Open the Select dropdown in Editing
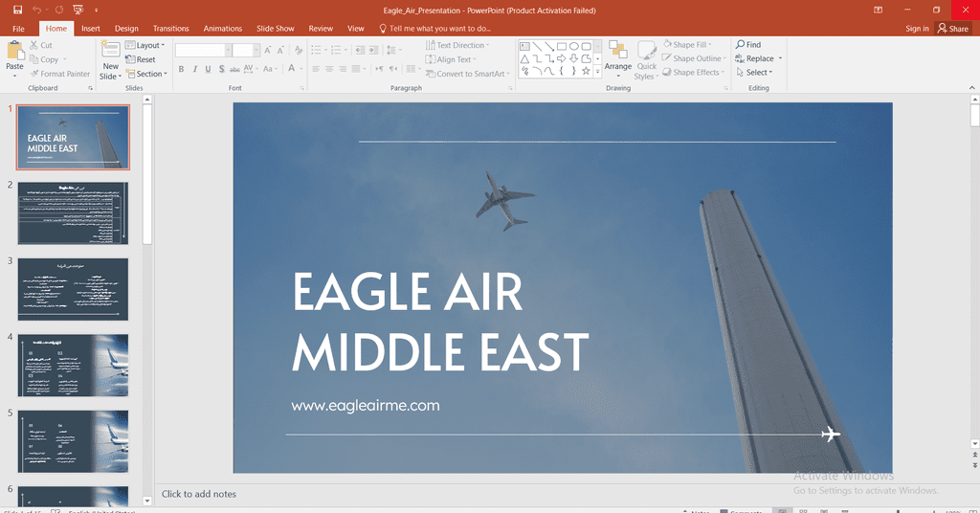Screen dimensions: 980x513 point(754,72)
